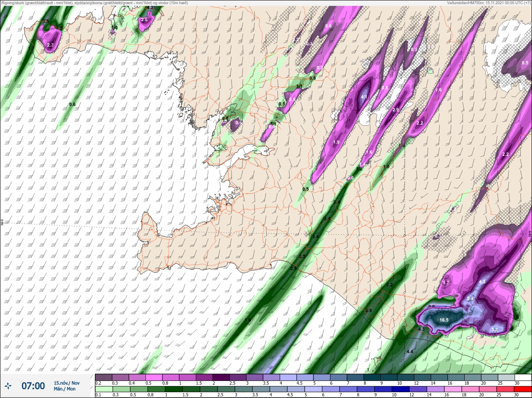Click the 5.2 value label on the map
The width and height of the screenshot is (532, 398).
(495, 329)
